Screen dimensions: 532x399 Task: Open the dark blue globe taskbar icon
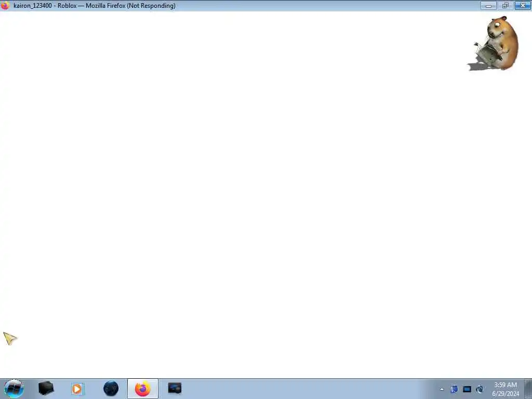coord(111,389)
